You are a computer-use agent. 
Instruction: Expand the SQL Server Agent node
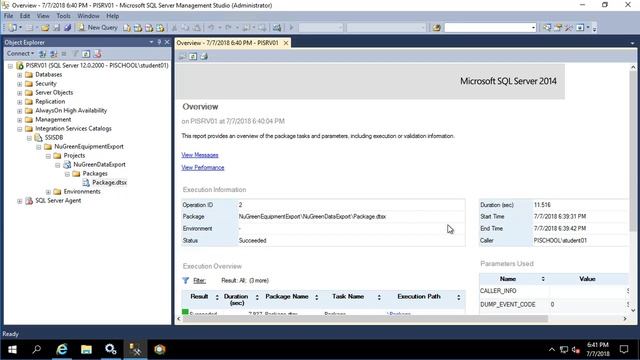tap(20, 200)
